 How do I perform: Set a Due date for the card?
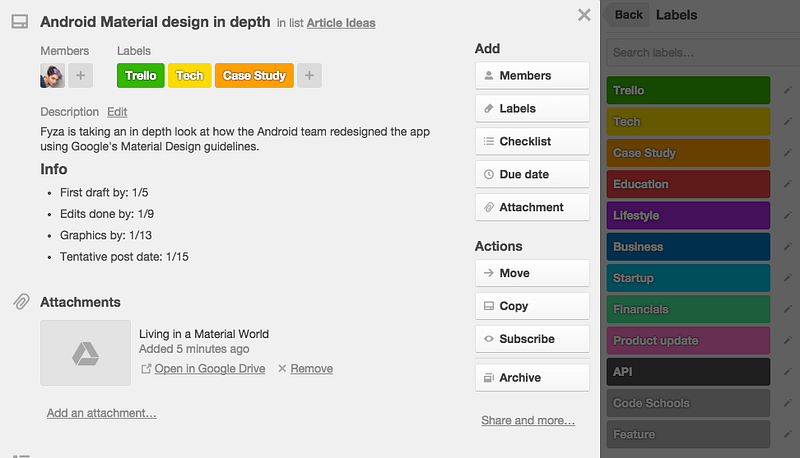coord(532,174)
